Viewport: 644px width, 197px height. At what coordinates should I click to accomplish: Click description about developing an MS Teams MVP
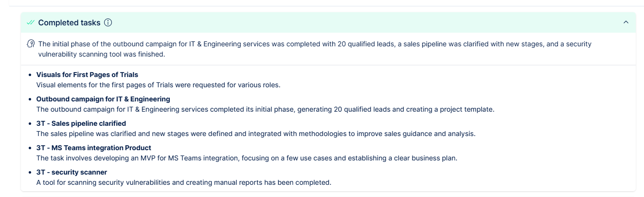247,158
